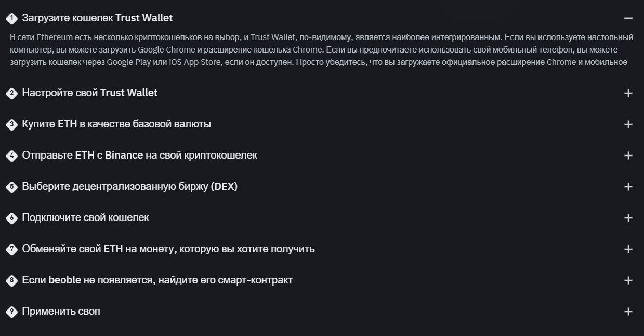Click step 3 diamond number icon
The height and width of the screenshot is (336, 644).
coord(11,124)
